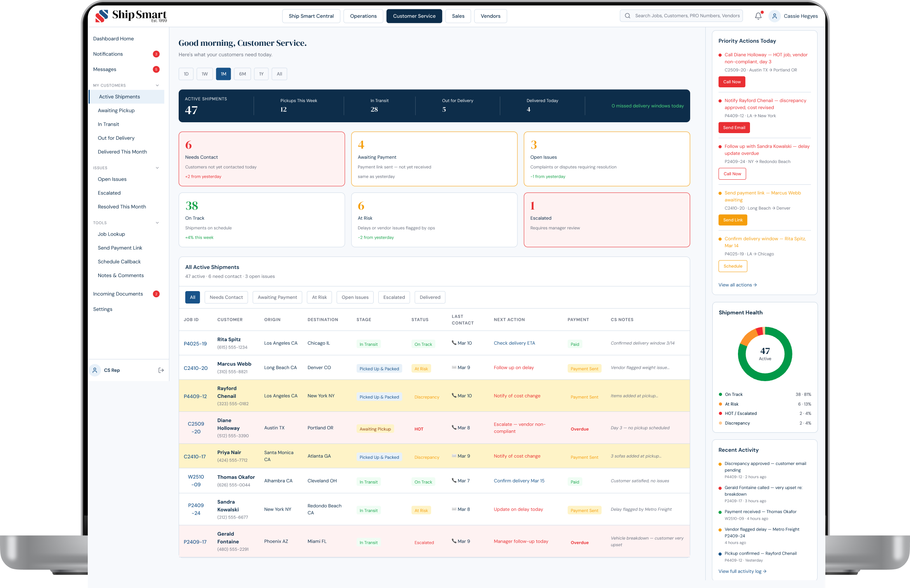Click the notification bell icon
This screenshot has width=910, height=588.
click(x=758, y=16)
